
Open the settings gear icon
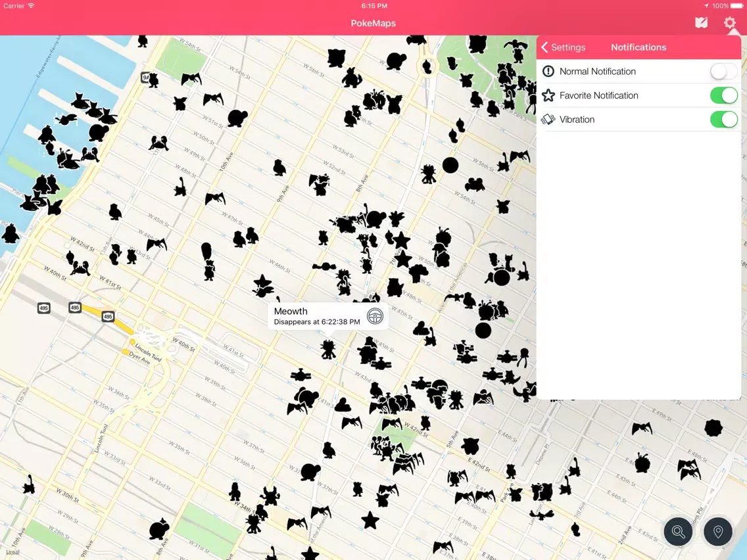pyautogui.click(x=729, y=22)
